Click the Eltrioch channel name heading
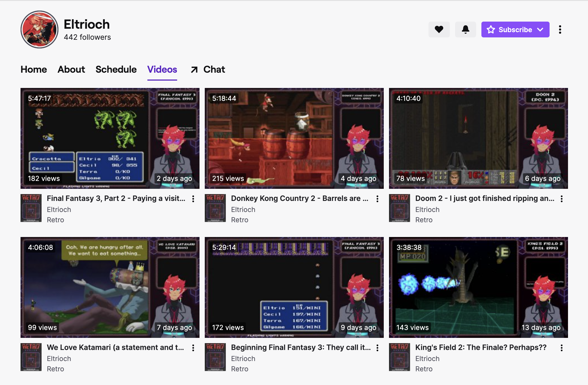The image size is (588, 385). (x=87, y=24)
